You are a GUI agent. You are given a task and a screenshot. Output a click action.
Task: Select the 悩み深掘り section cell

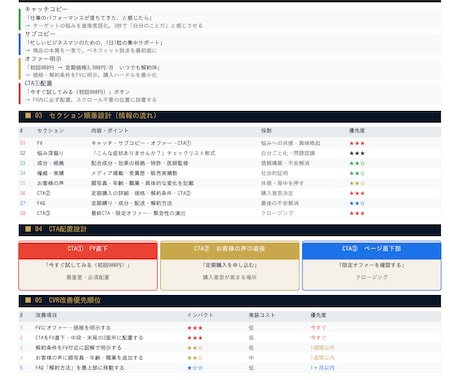point(50,153)
